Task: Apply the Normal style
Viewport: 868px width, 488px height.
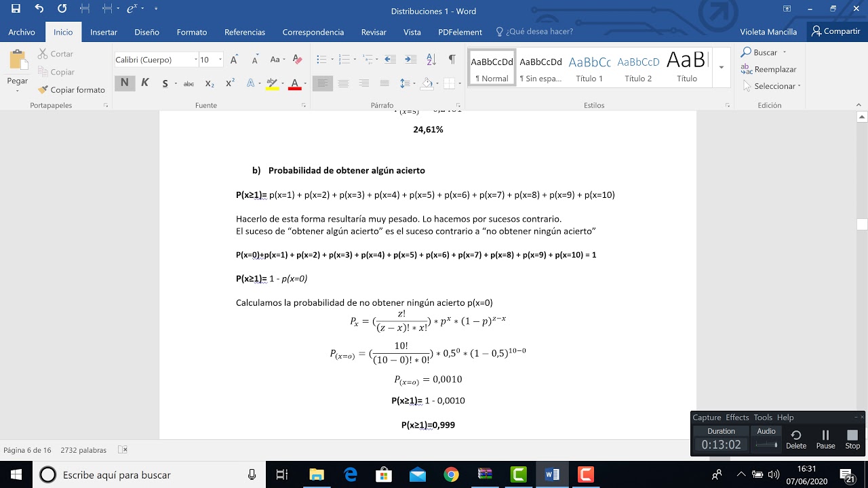Action: coord(492,67)
